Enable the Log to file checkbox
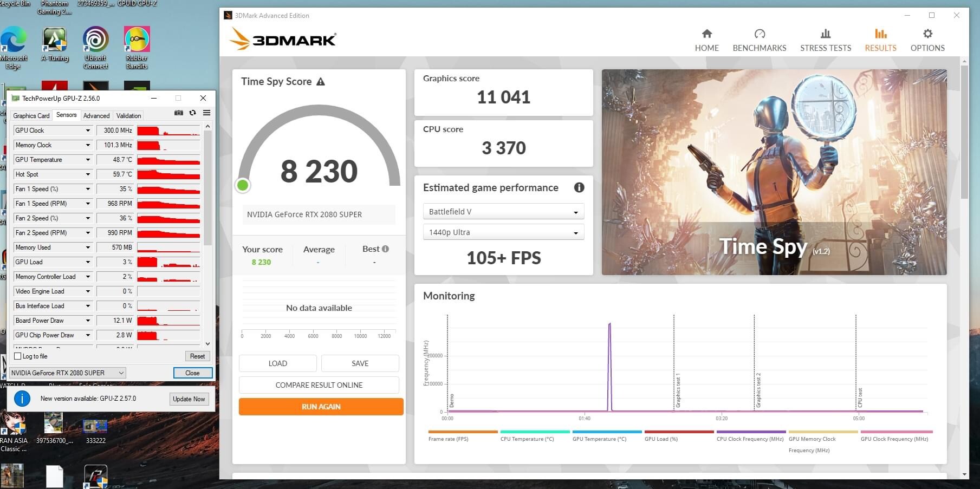Viewport: 980px width, 489px height. [x=18, y=356]
